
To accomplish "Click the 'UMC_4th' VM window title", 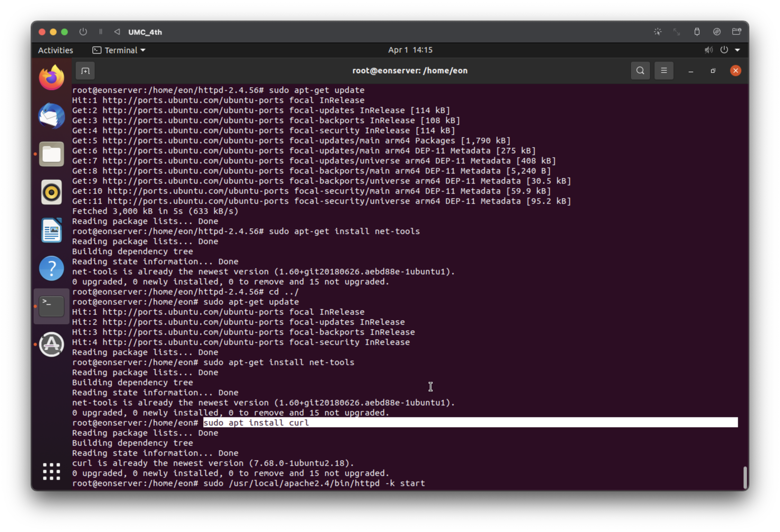I will (145, 32).
